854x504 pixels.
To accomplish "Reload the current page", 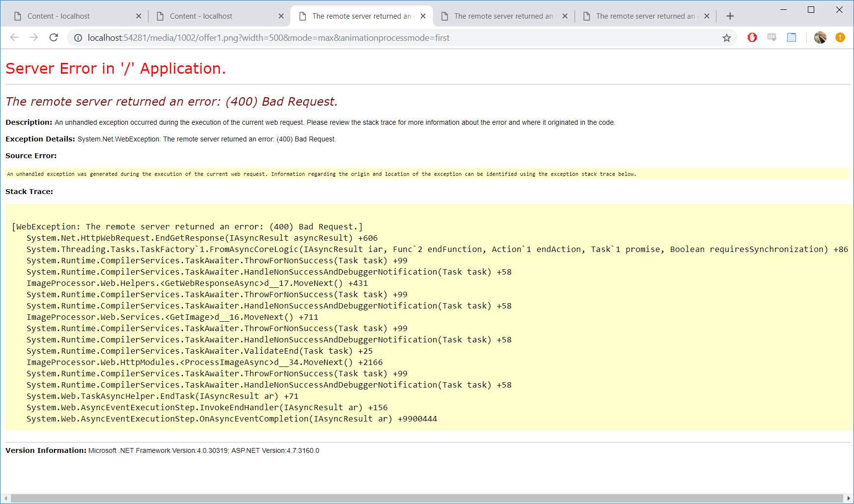I will click(54, 38).
